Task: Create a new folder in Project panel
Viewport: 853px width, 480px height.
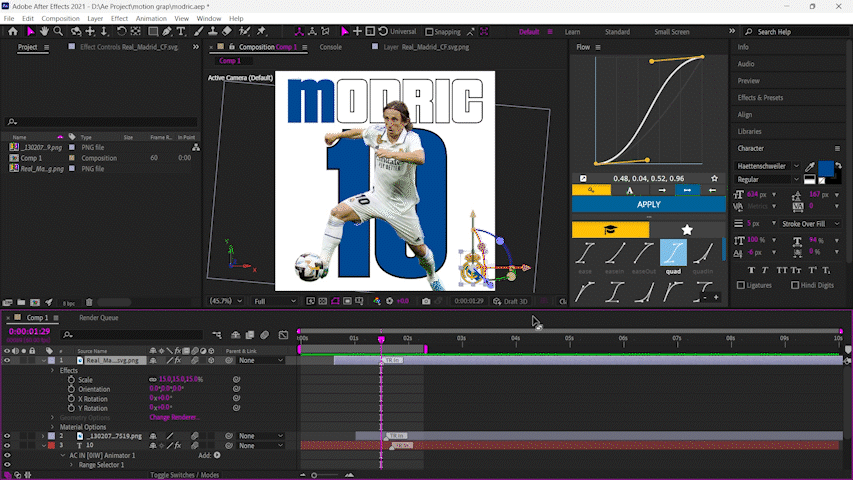Action: point(21,303)
